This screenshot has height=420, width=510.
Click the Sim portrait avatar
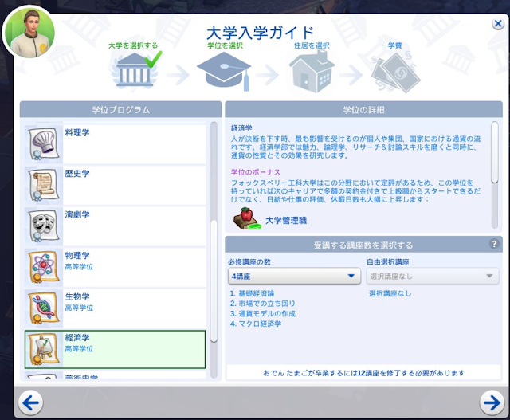[x=29, y=32]
